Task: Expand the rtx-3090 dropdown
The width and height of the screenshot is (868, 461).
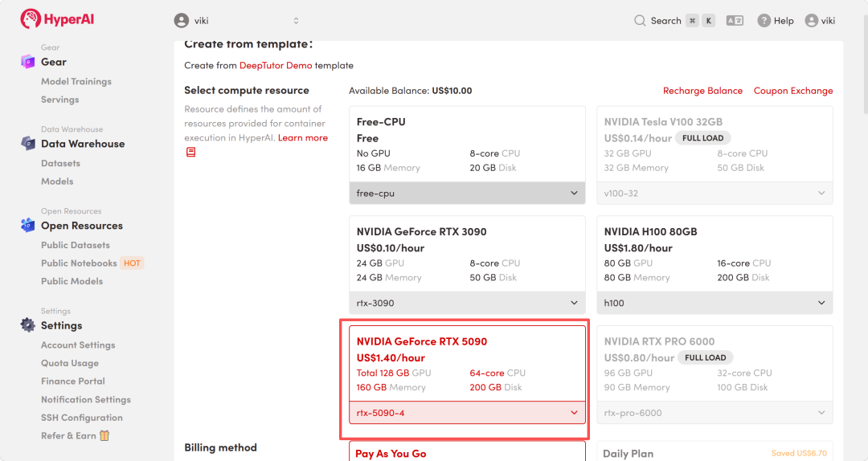Action: coord(467,303)
